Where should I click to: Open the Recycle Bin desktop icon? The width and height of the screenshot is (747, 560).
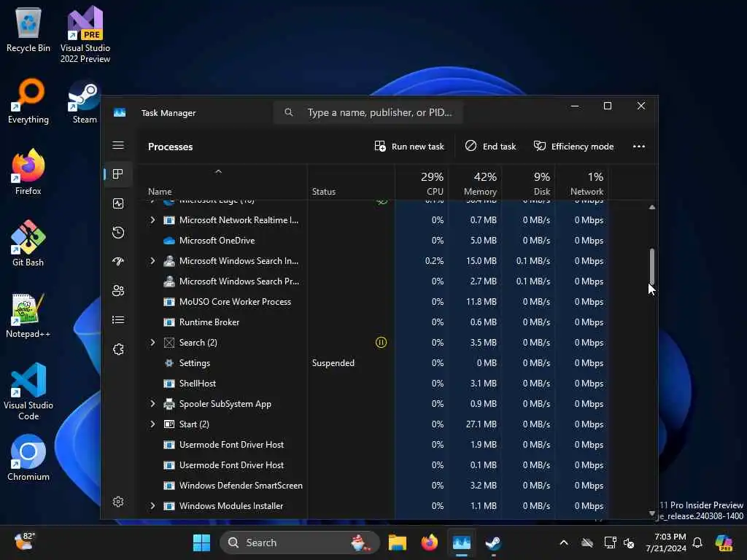[x=28, y=30]
